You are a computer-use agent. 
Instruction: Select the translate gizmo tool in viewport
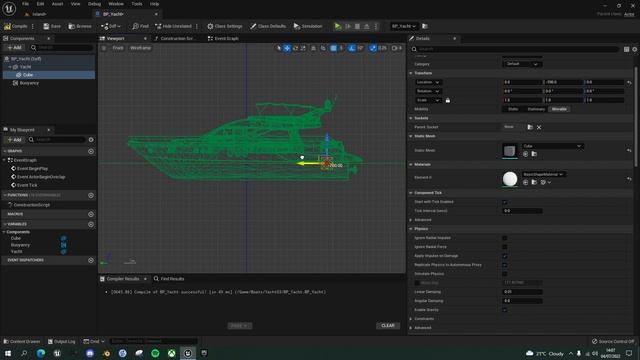point(287,48)
